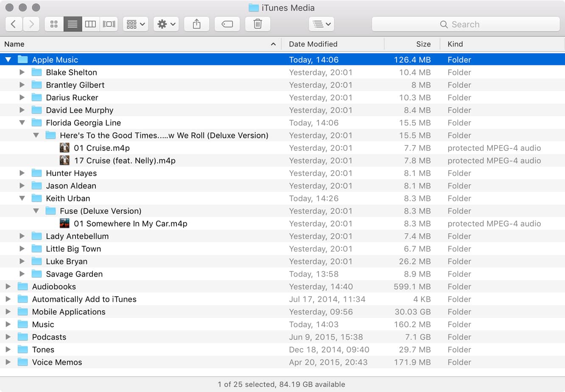The width and height of the screenshot is (565, 392).
Task: Sort by Size column header
Action: [x=412, y=44]
